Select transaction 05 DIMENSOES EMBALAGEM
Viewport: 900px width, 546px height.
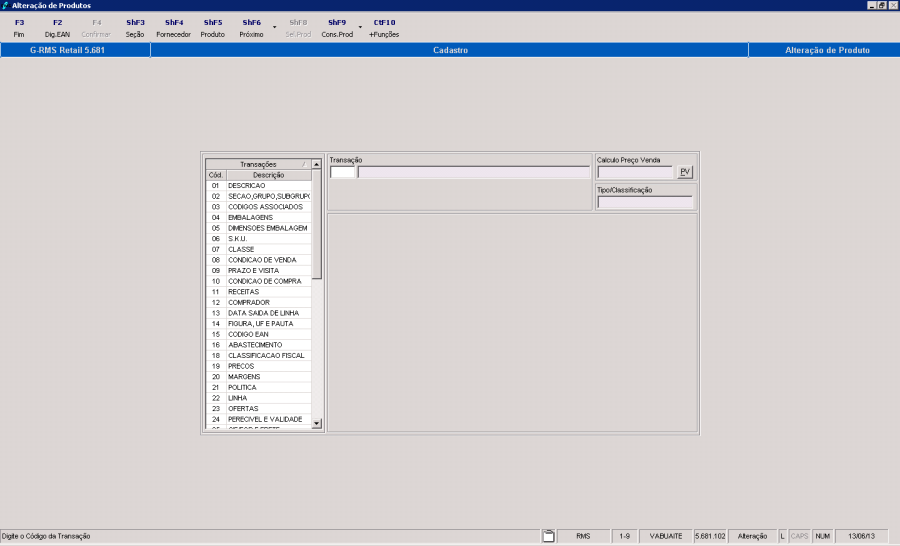(258, 228)
